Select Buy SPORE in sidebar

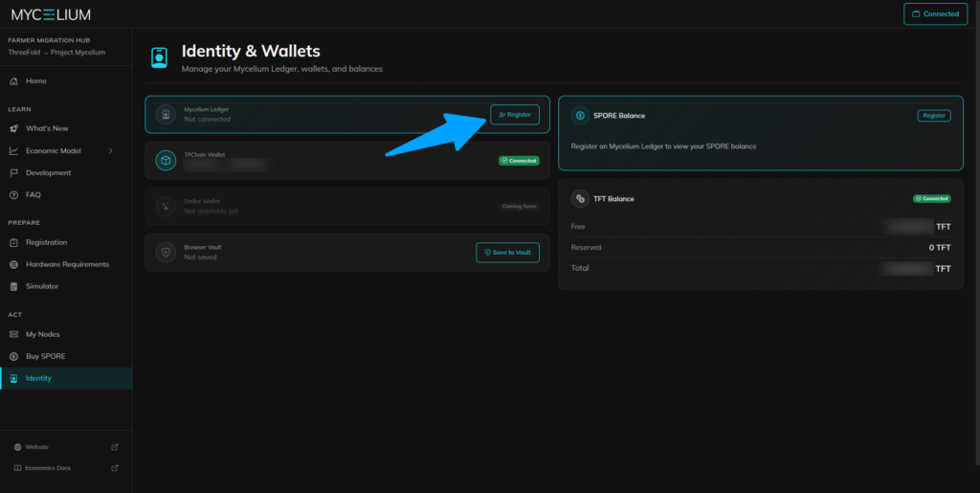pyautogui.click(x=45, y=356)
